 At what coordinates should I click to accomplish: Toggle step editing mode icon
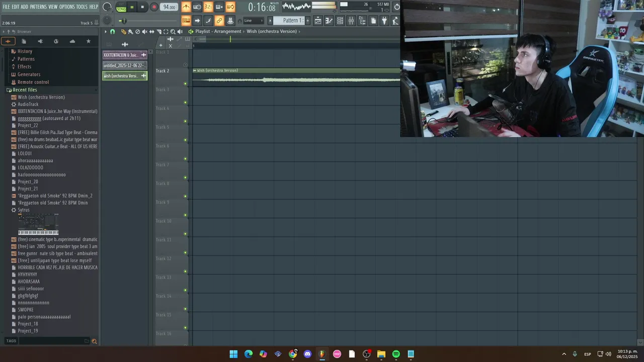208,21
